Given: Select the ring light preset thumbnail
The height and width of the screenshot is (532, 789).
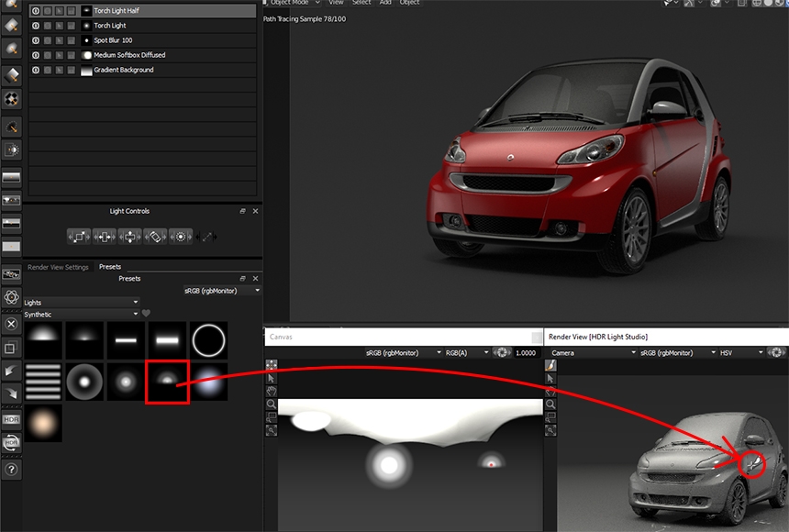Looking at the screenshot, I should 208,340.
